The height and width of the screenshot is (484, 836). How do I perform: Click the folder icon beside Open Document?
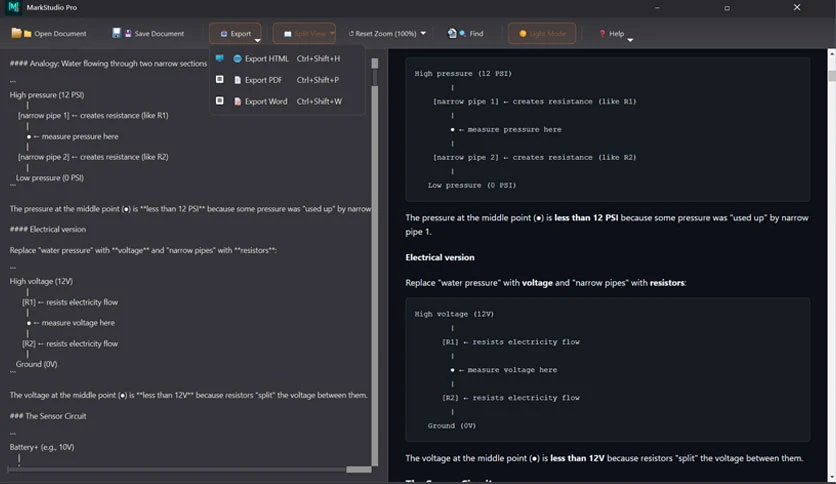pyautogui.click(x=17, y=33)
